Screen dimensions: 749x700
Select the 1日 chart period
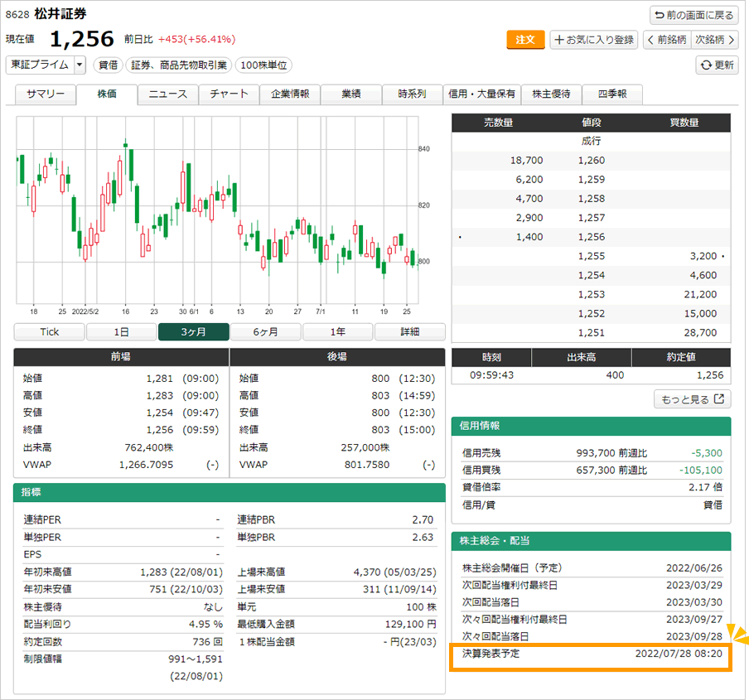pos(121,332)
